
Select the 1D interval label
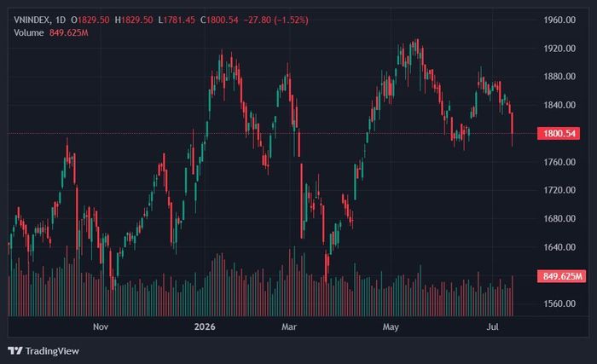pos(61,20)
